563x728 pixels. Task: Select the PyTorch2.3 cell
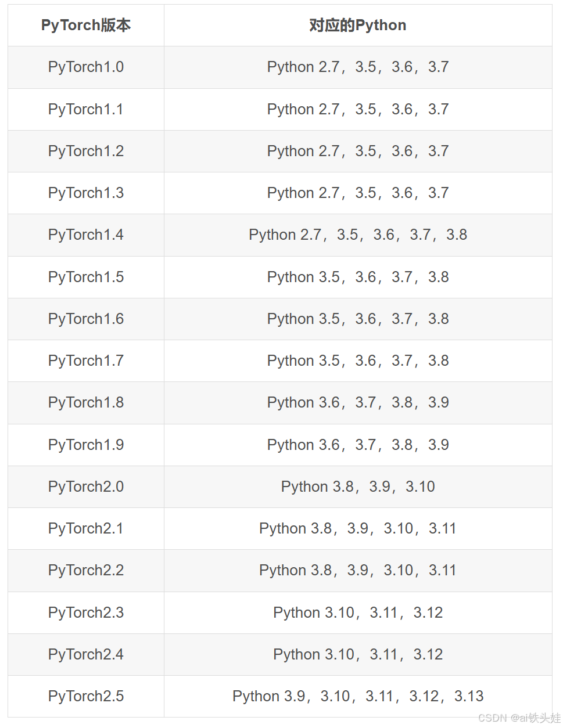(x=86, y=613)
